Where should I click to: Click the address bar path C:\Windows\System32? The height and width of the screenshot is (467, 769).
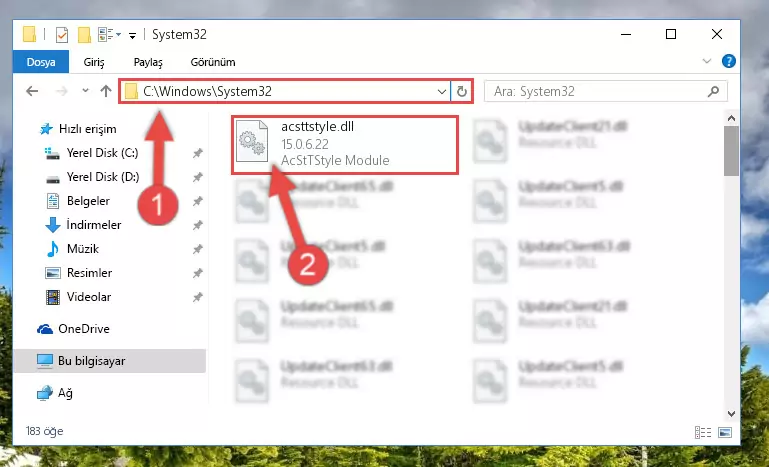[207, 91]
